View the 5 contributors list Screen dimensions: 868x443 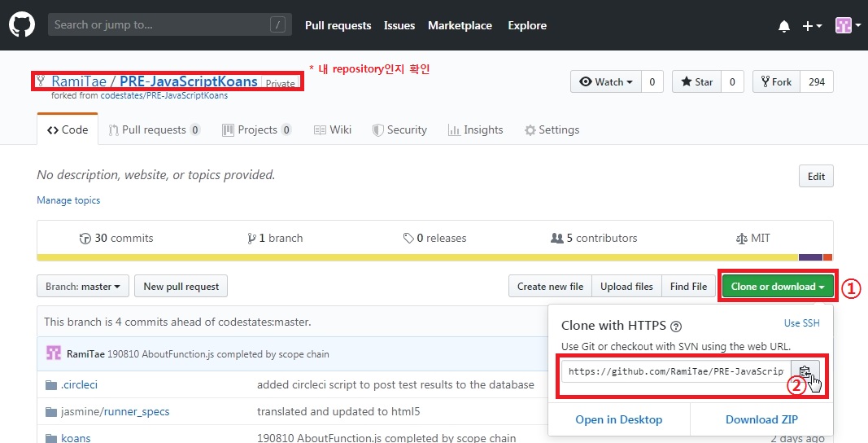pyautogui.click(x=594, y=239)
